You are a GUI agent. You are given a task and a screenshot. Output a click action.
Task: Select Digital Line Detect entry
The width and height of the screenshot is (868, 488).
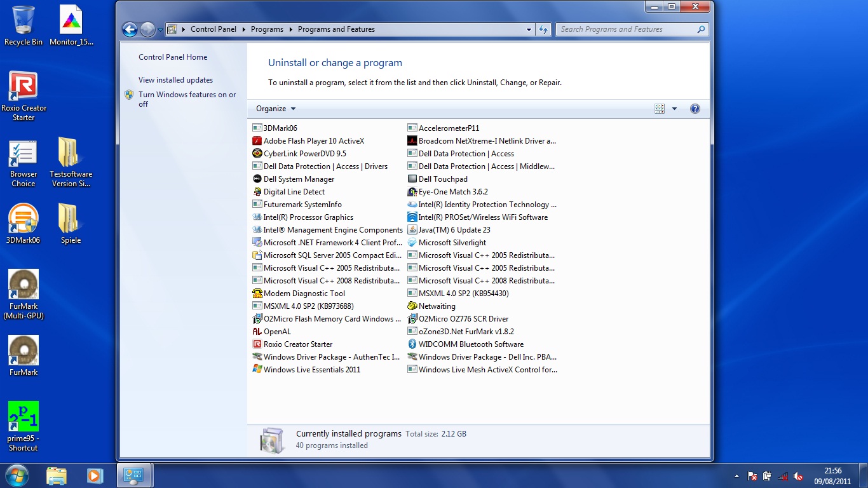[x=288, y=192]
